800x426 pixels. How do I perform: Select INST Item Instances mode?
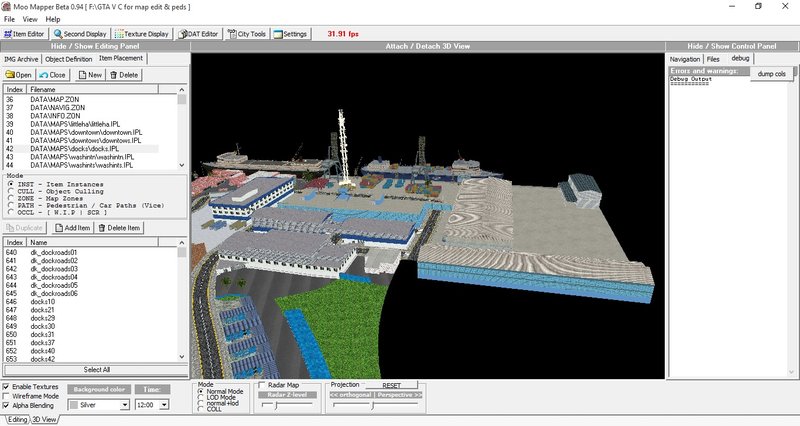pyautogui.click(x=11, y=184)
